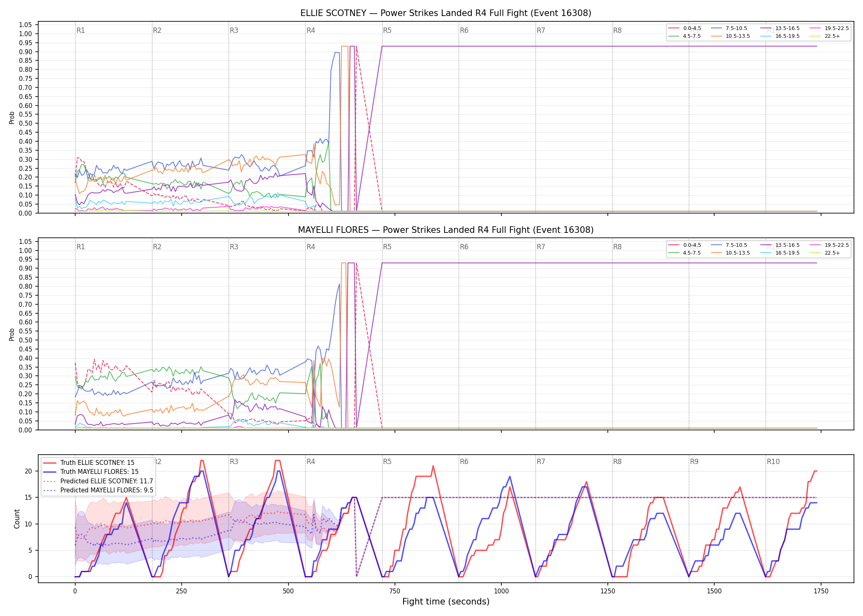Click the R2 round marker in Mayelli Flores chart
The width and height of the screenshot is (863, 616).
157,247
